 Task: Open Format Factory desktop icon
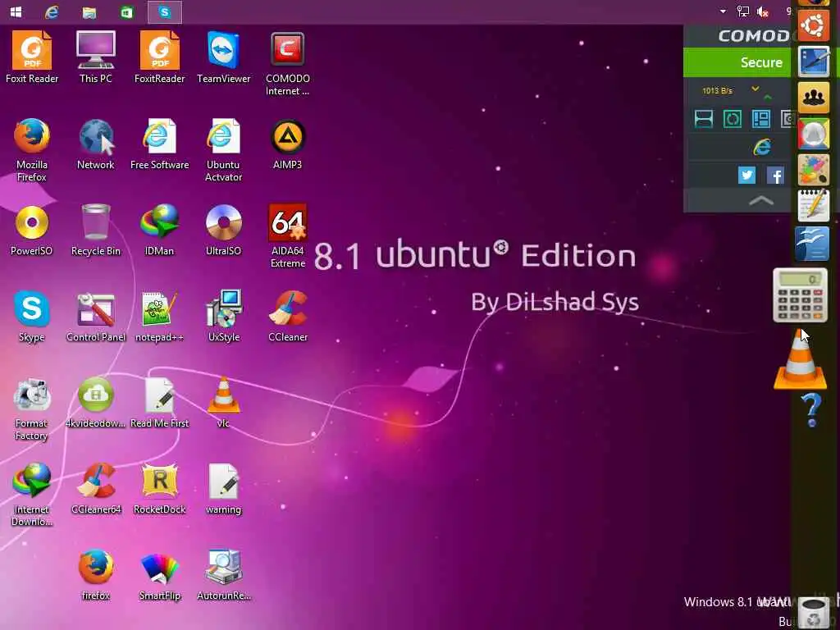click(32, 410)
